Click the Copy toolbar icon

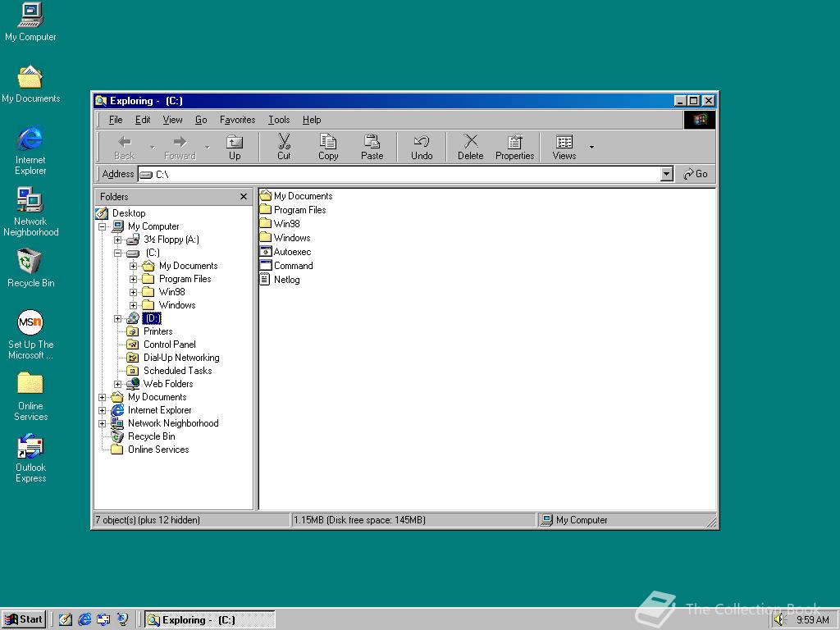(x=328, y=141)
